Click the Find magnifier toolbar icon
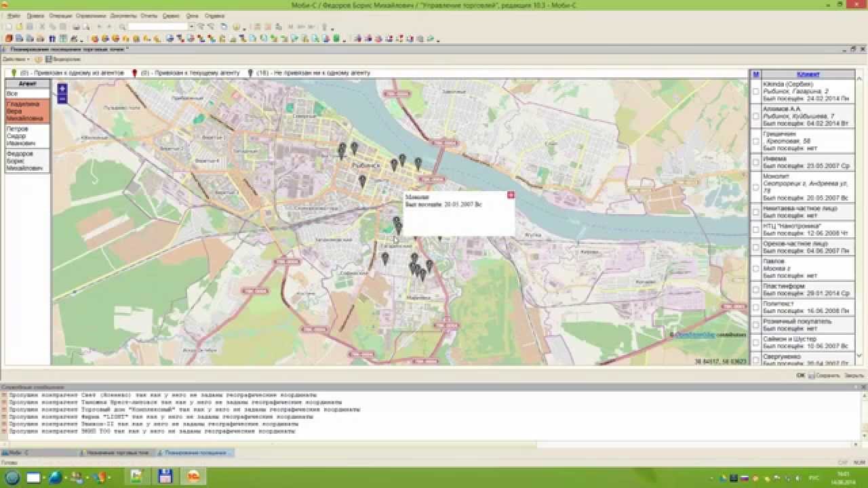The image size is (868, 488). 123,27
